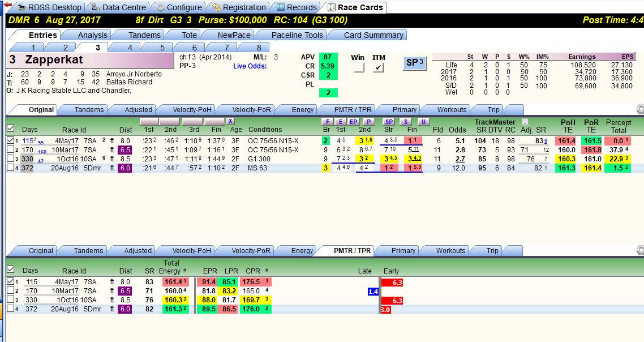Select horse number tab 1
This screenshot has height=342, width=644.
pyautogui.click(x=33, y=47)
